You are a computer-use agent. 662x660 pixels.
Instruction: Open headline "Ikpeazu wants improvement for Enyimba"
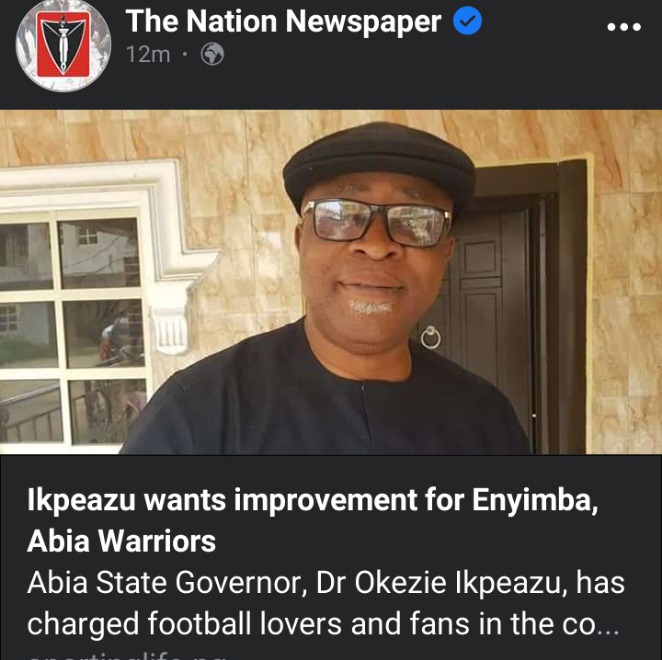(312, 500)
